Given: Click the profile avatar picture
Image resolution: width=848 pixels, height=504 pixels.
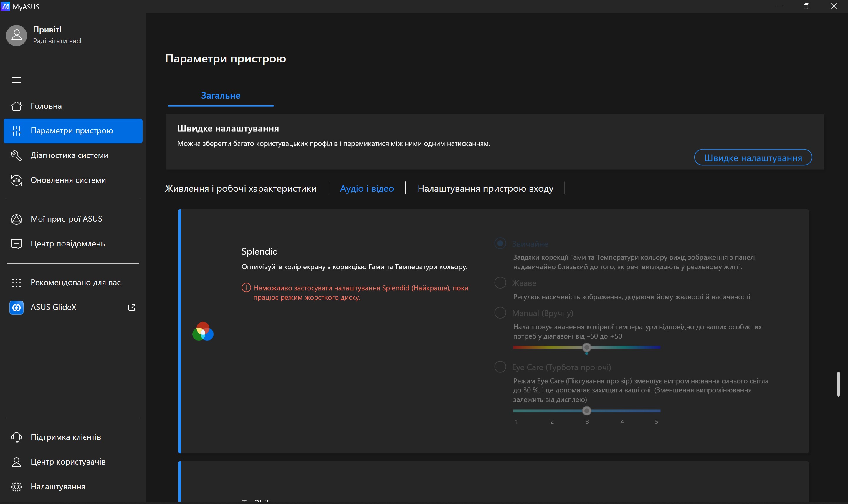Looking at the screenshot, I should click(x=16, y=35).
